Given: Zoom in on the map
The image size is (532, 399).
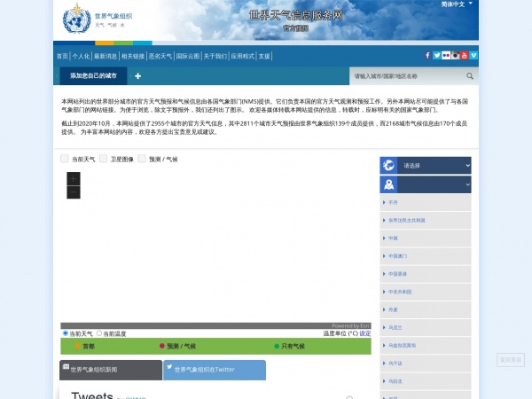Looking at the screenshot, I should click(74, 178).
